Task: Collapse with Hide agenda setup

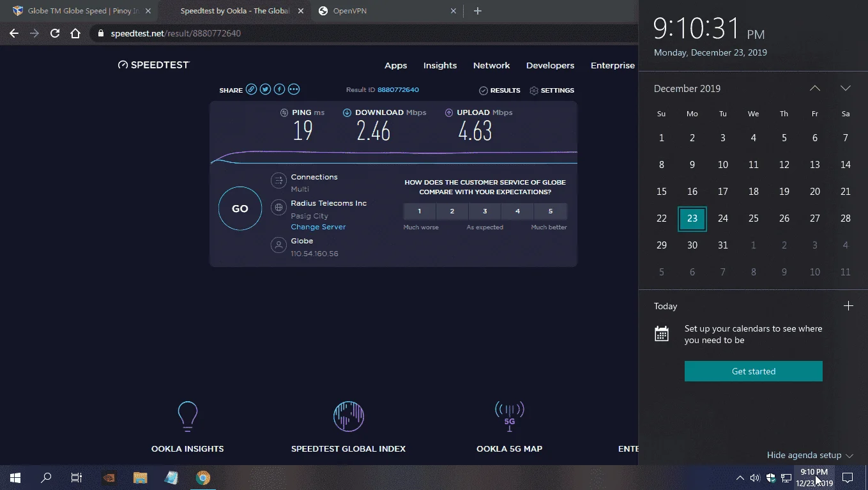Action: click(810, 455)
